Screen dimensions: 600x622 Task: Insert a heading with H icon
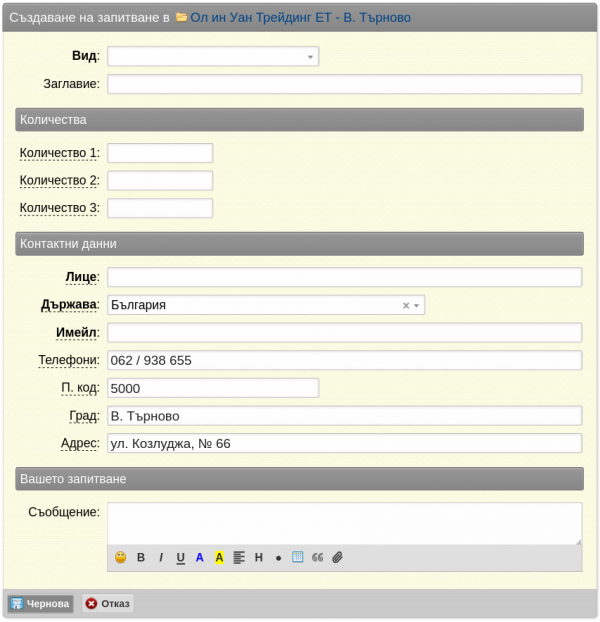pos(259,558)
